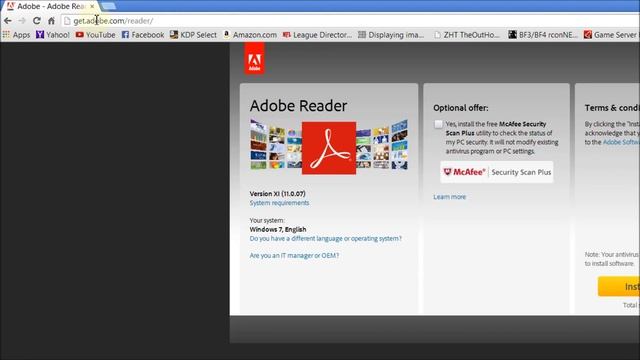Click the Adobe Reader heading
The image size is (640, 360).
tap(298, 106)
